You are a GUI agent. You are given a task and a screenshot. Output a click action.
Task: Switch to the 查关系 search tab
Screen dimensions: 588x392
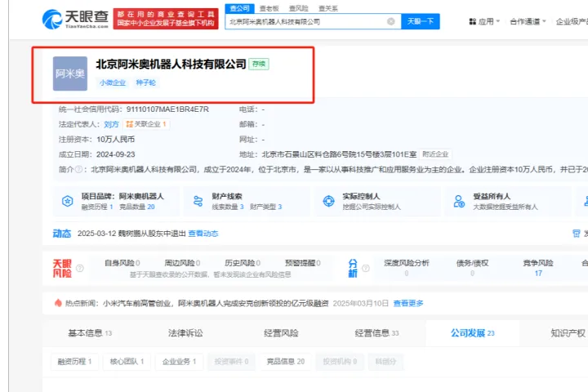pyautogui.click(x=327, y=8)
